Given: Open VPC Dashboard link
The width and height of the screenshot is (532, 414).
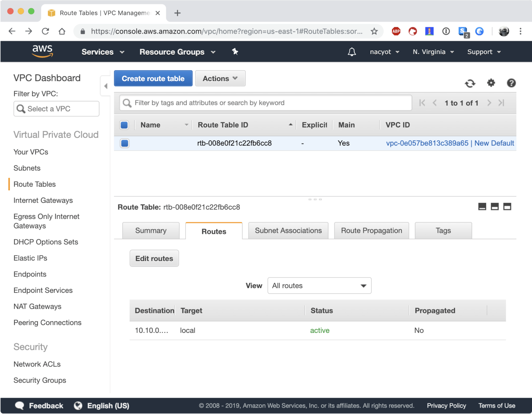Looking at the screenshot, I should click(x=47, y=78).
